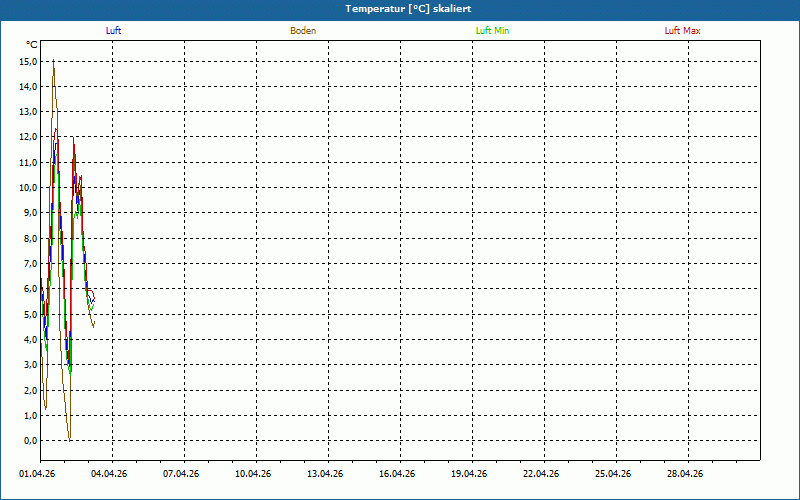Click the date label 01.04.26
The image size is (800, 500).
[37, 474]
